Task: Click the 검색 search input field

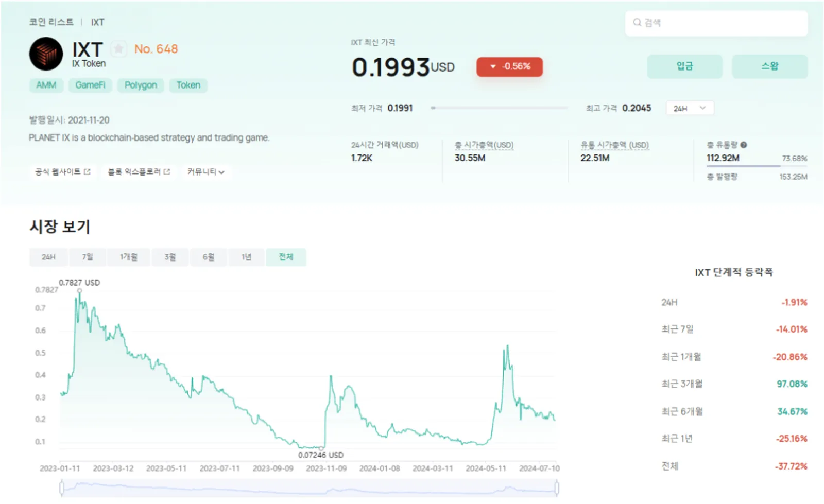Action: (716, 23)
